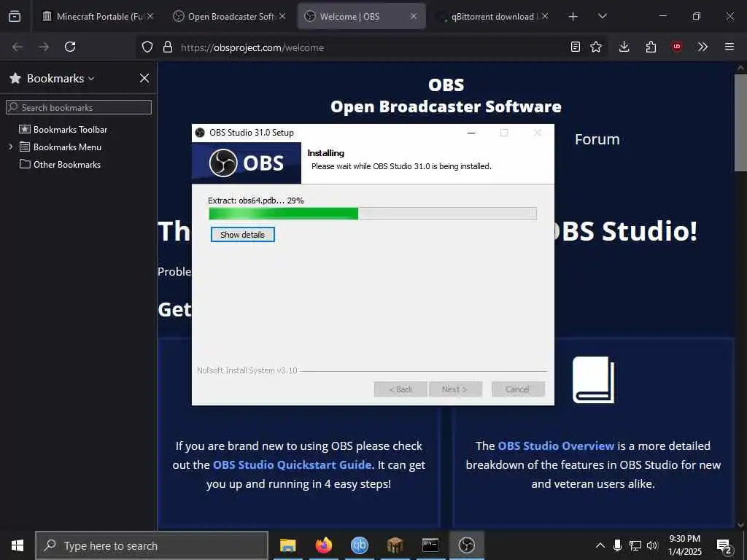
Task: Open tracking protection shield icon
Action: click(x=147, y=47)
